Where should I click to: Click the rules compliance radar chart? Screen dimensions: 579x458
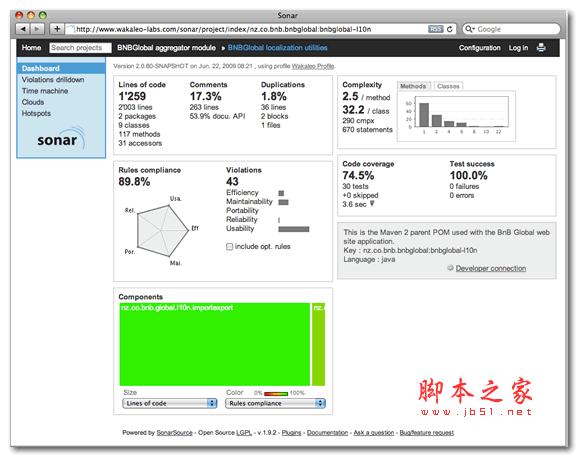click(x=162, y=230)
